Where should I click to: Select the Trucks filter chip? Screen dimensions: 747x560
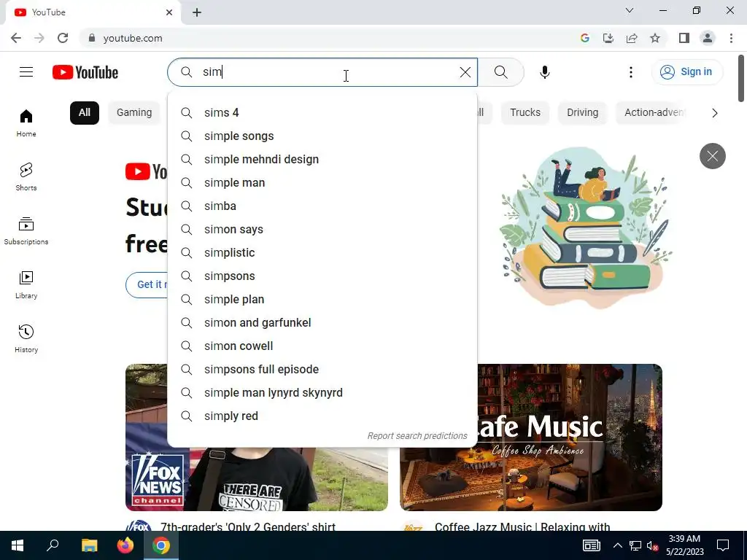525,113
